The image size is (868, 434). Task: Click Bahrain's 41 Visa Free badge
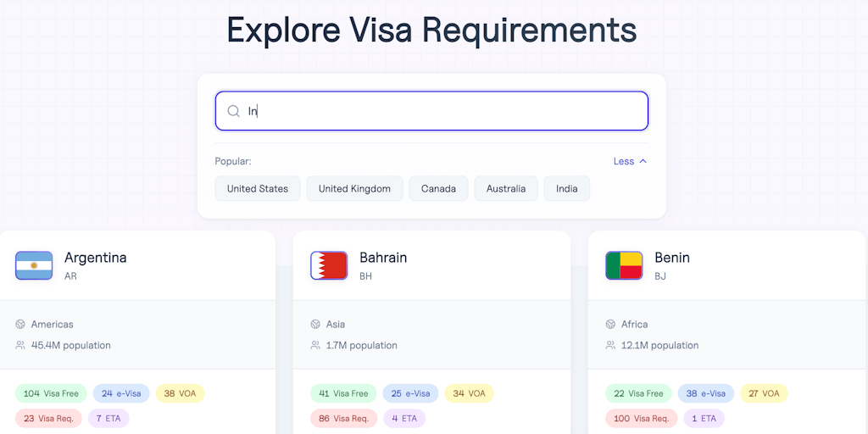tap(343, 393)
